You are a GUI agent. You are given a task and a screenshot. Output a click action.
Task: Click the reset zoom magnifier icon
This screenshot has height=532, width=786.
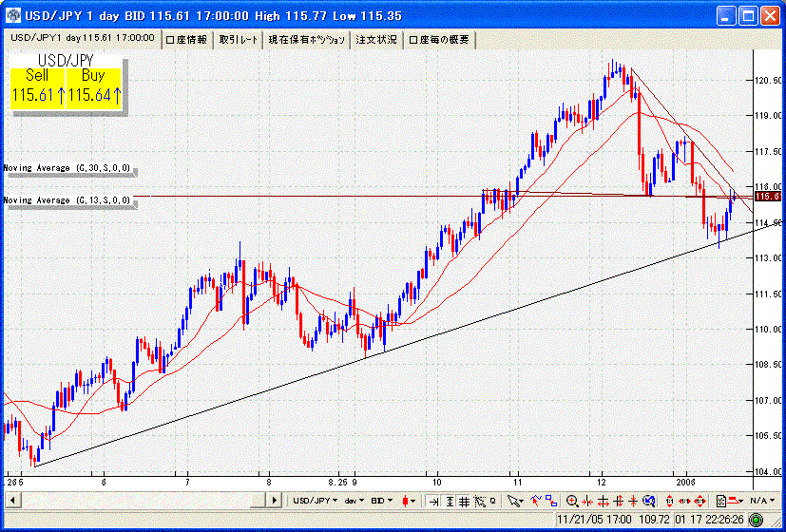pos(649,501)
